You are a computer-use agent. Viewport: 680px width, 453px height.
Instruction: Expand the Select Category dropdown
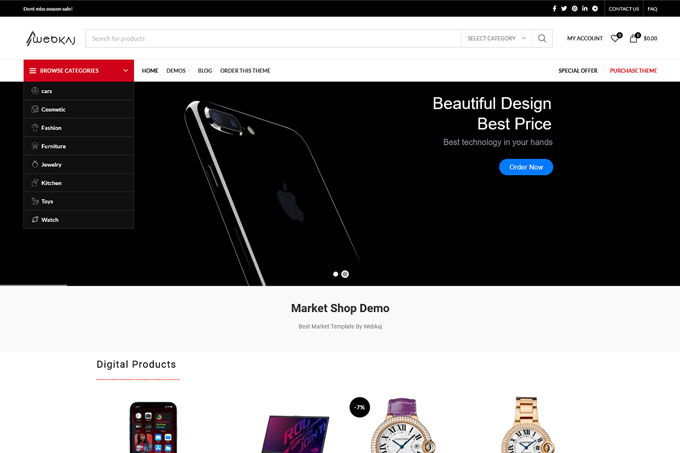click(x=496, y=39)
